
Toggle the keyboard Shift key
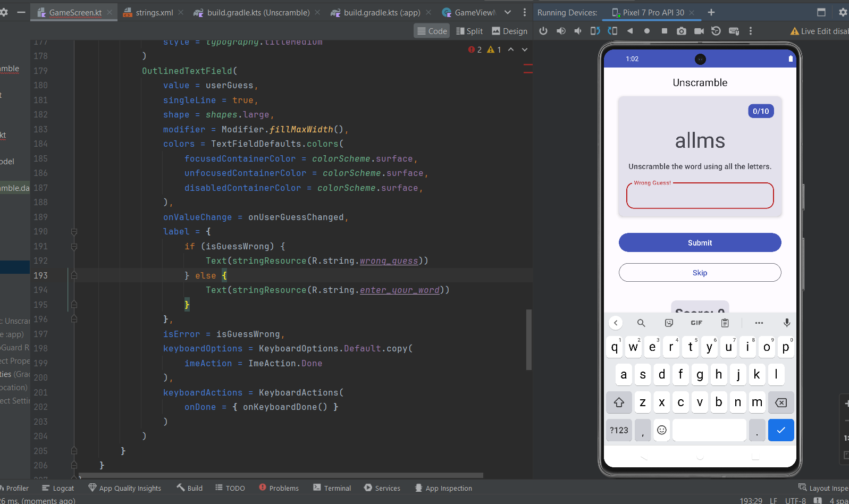click(619, 402)
